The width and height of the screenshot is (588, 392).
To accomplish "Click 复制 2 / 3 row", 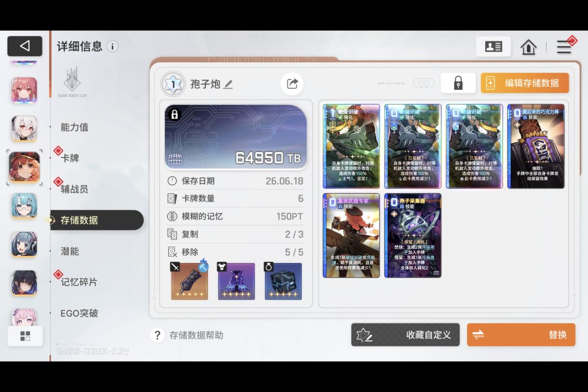I will (x=235, y=234).
